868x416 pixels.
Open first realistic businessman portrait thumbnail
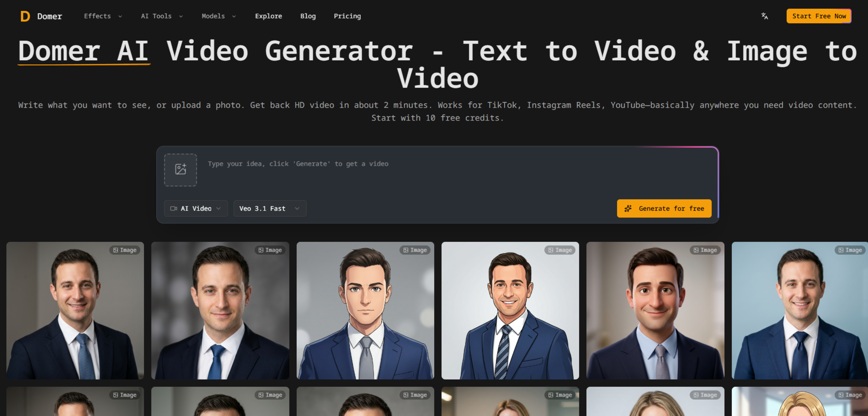[75, 310]
